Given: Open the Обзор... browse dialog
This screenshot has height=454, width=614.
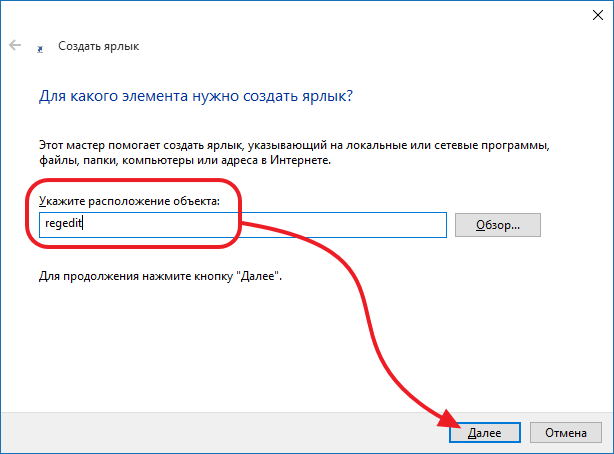Looking at the screenshot, I should (498, 225).
